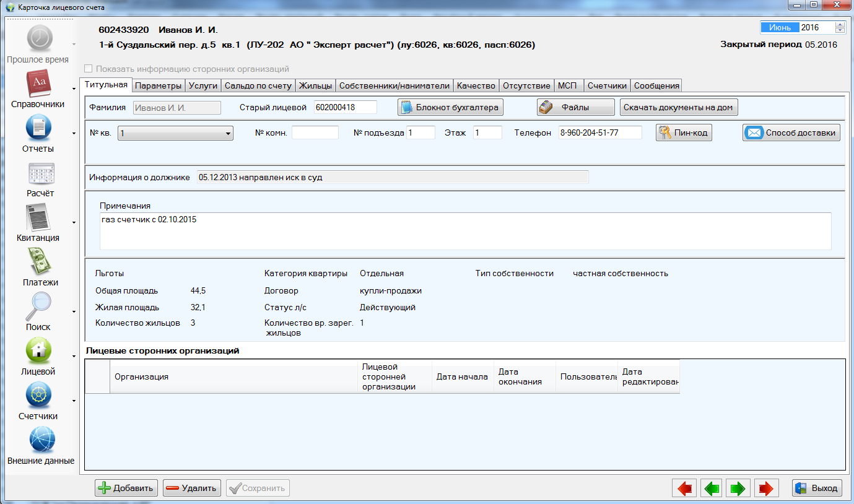Viewport: 854px width, 504px height.
Task: Open the Квитанция receipt icon
Action: (x=38, y=217)
